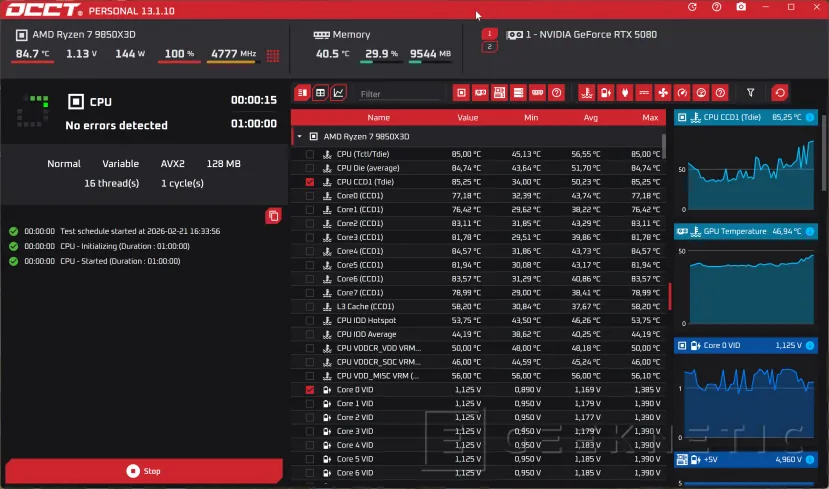Reset min/max values with the refresh icon

click(x=779, y=93)
